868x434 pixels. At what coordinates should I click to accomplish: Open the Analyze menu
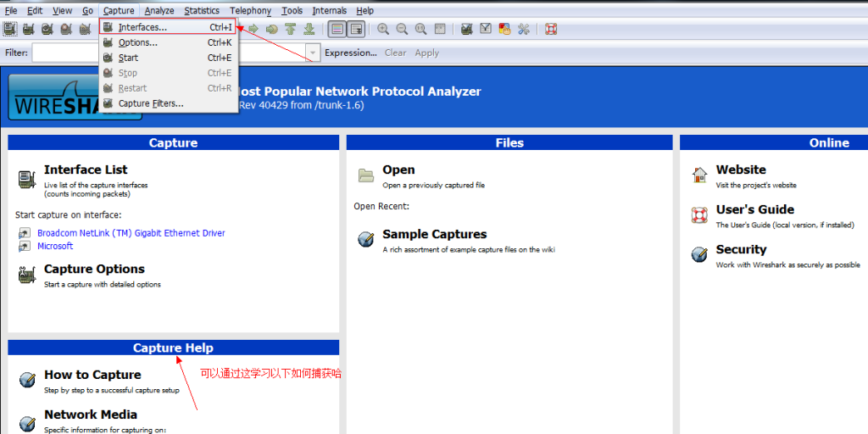click(x=159, y=10)
